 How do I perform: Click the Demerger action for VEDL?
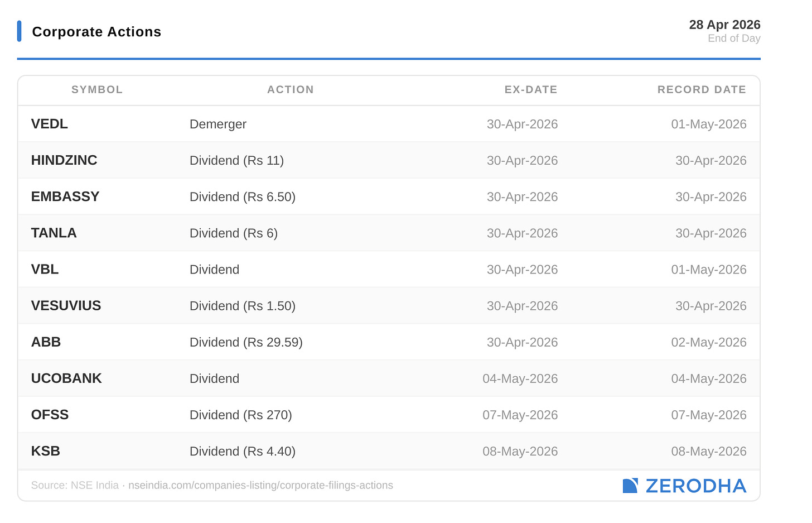(218, 124)
